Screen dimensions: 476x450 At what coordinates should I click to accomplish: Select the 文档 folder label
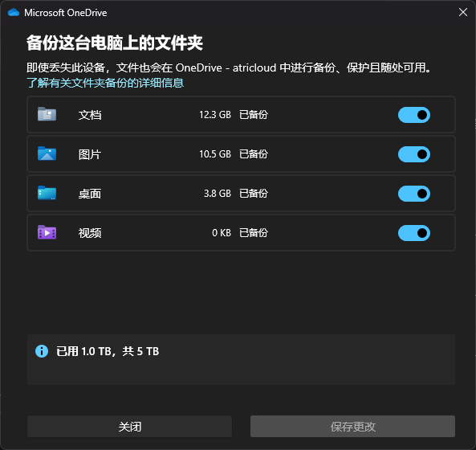pyautogui.click(x=90, y=115)
